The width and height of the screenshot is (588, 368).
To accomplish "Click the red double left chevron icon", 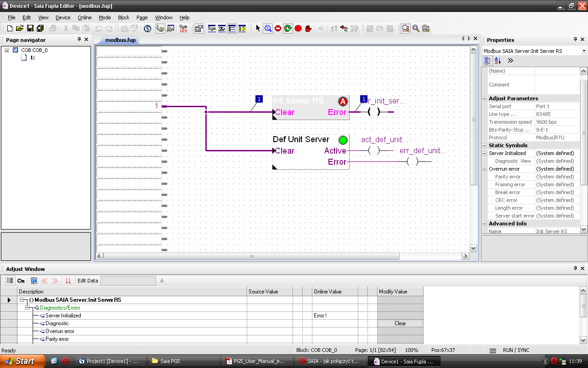I will tap(45, 281).
